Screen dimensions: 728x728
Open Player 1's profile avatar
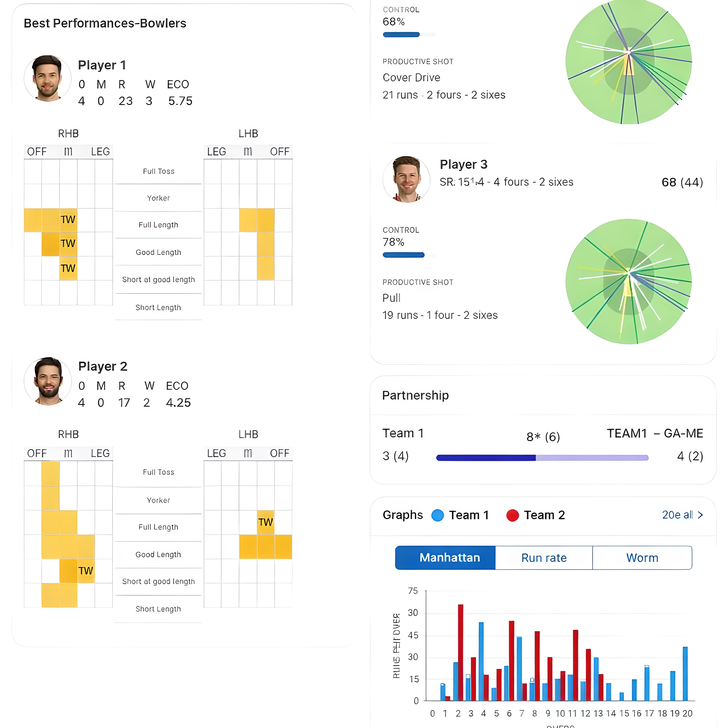pos(47,78)
